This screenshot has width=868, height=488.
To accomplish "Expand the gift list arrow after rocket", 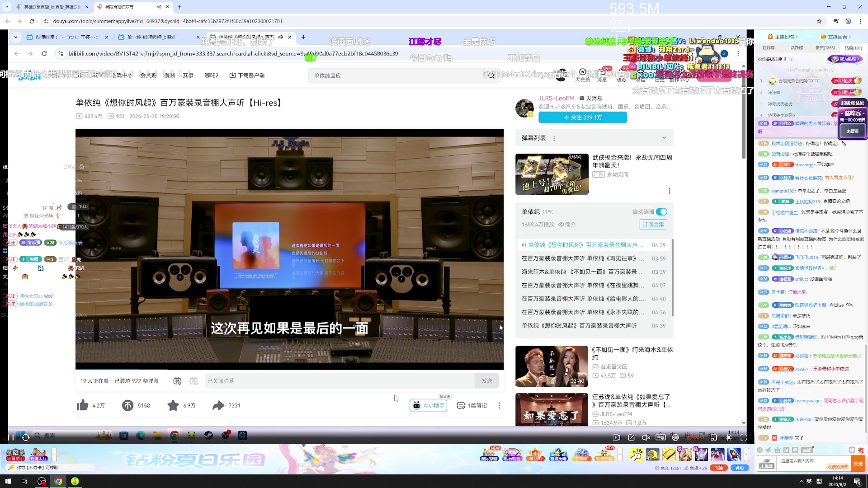I will tap(746, 454).
